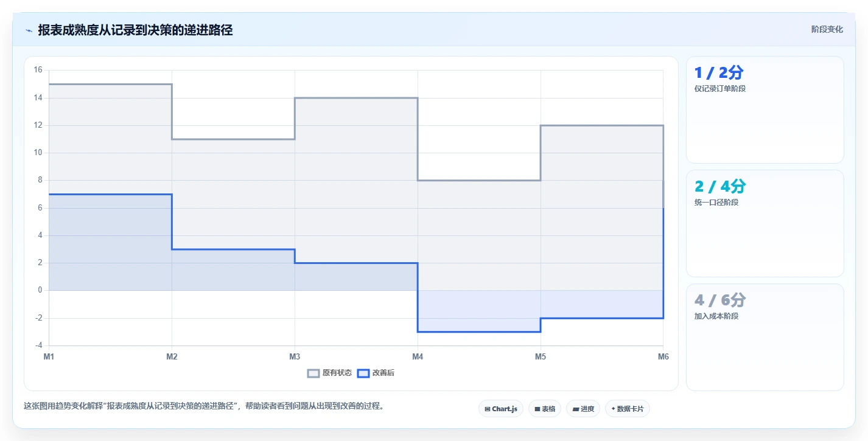Select the 1 / 2分 score card
Screen dimensions: 868x441
coord(765,109)
